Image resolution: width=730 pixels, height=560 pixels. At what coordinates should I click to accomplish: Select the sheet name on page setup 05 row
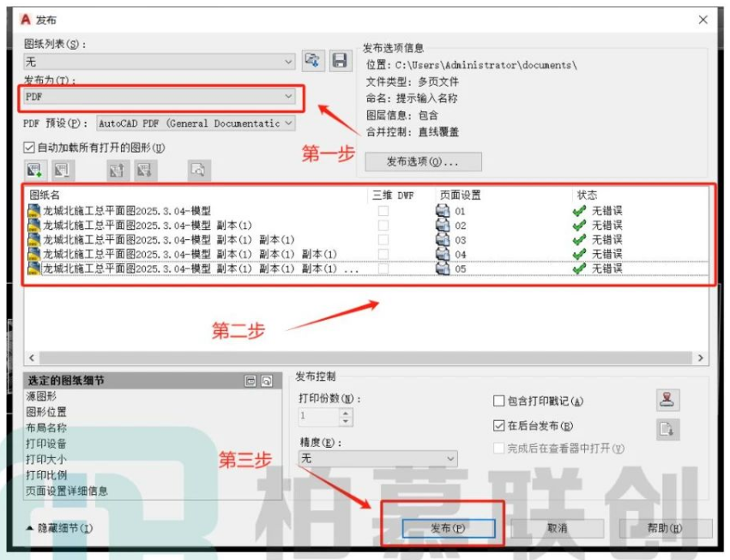(201, 268)
